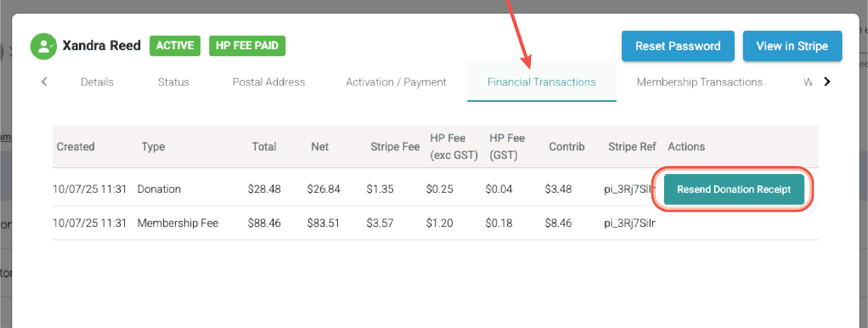Click the $0.18 GST value
The image size is (868, 328).
click(499, 223)
